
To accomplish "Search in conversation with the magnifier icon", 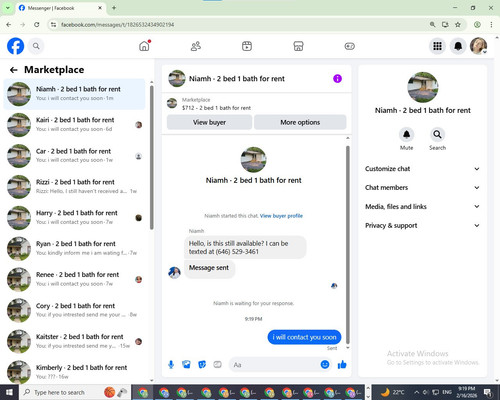I will click(x=437, y=134).
